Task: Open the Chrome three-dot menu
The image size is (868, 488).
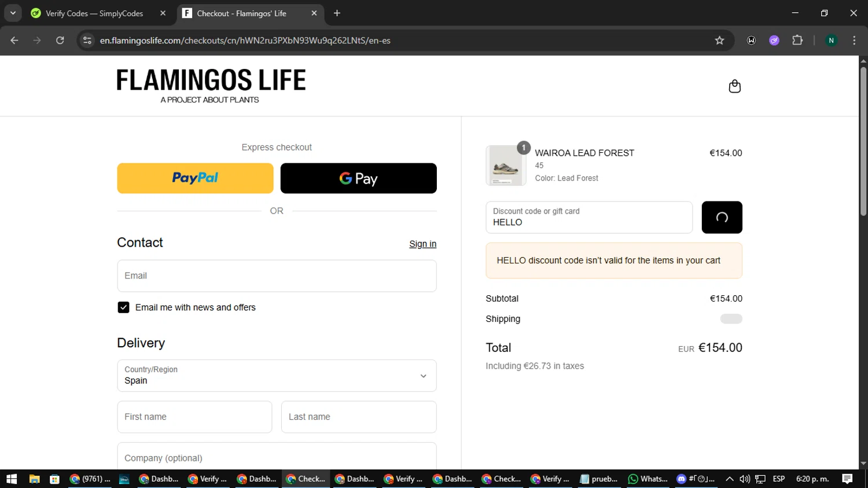Action: 854,41
